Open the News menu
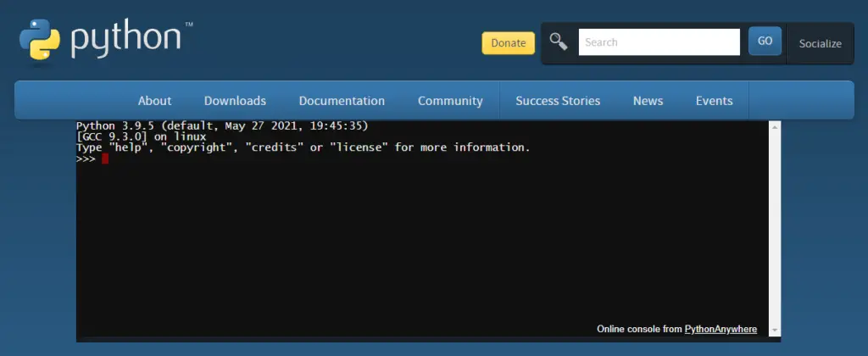 (648, 101)
